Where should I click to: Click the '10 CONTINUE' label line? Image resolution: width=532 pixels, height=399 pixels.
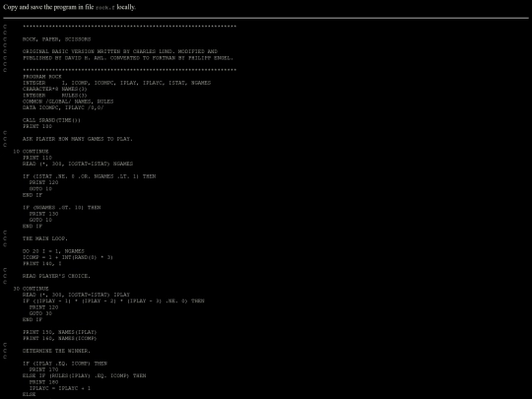(x=31, y=152)
